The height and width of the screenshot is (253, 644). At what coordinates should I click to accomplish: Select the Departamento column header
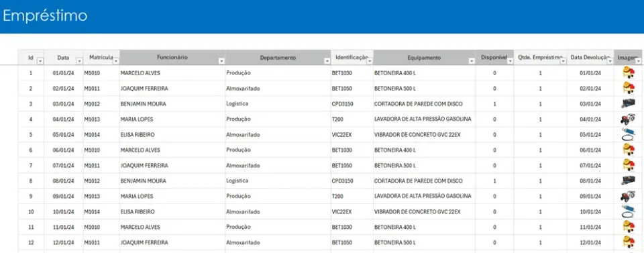click(x=278, y=58)
